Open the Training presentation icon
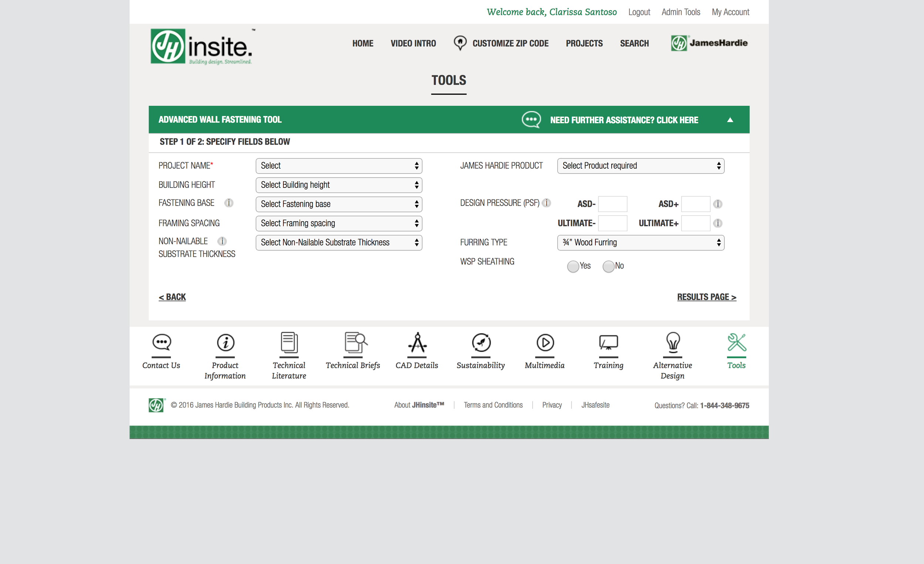The width and height of the screenshot is (924, 564). (x=608, y=342)
